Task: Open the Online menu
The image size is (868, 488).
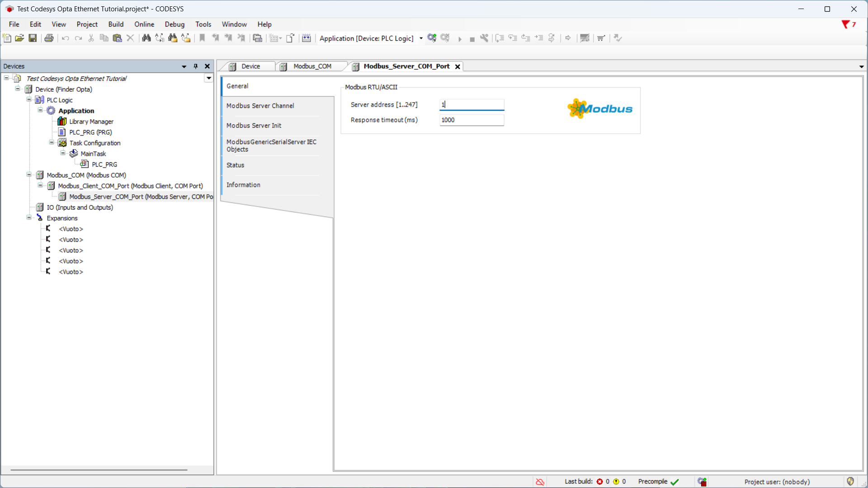Action: [x=144, y=24]
